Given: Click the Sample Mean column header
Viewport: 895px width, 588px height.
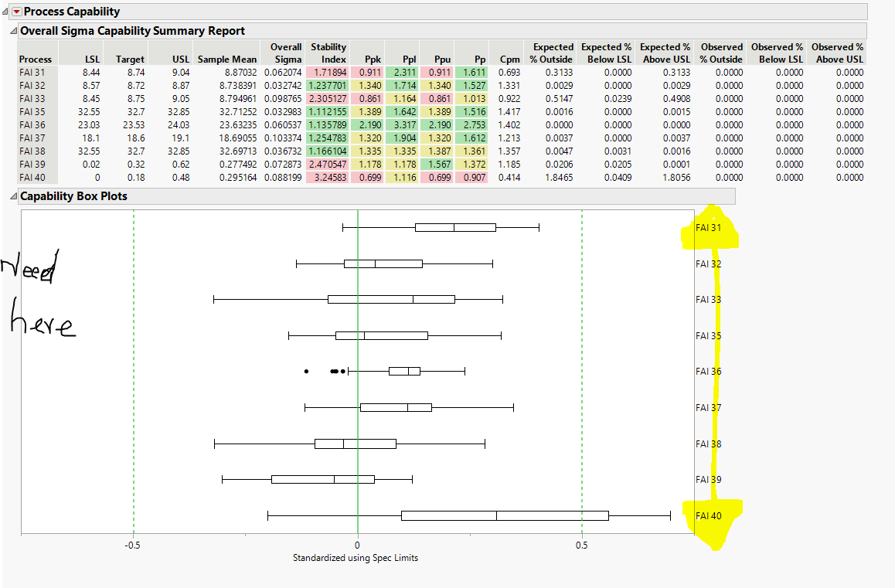Looking at the screenshot, I should click(226, 59).
